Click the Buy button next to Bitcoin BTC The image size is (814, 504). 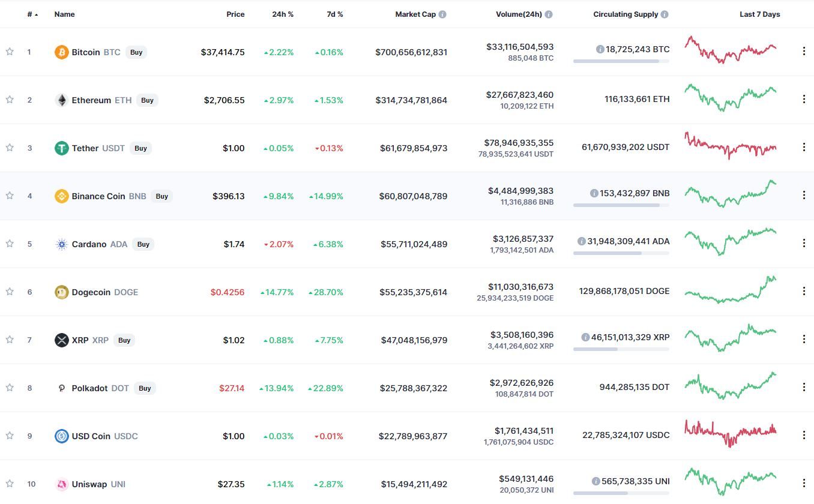(136, 52)
